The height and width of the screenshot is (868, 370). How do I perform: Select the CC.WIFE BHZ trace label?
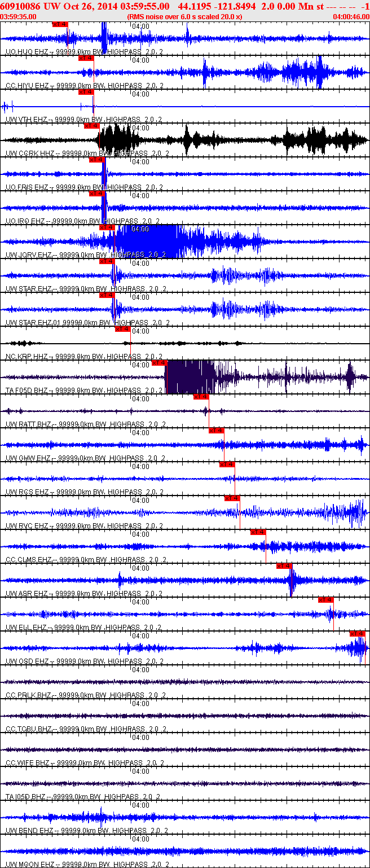click(x=84, y=763)
